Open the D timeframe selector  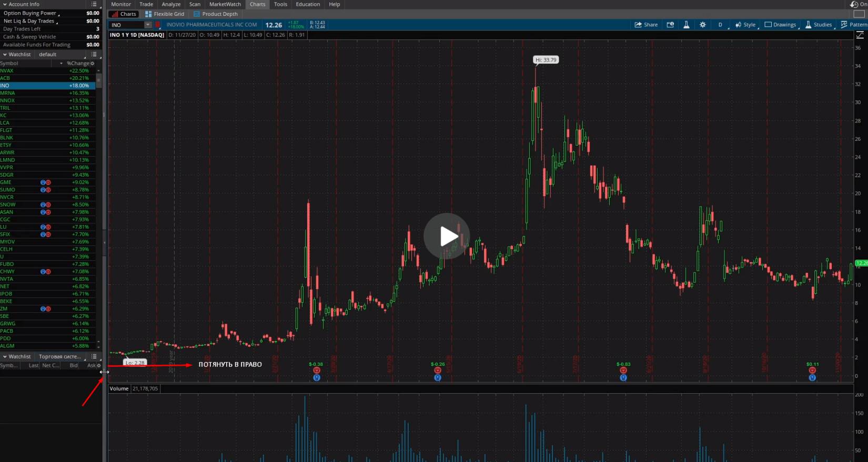(x=720, y=25)
